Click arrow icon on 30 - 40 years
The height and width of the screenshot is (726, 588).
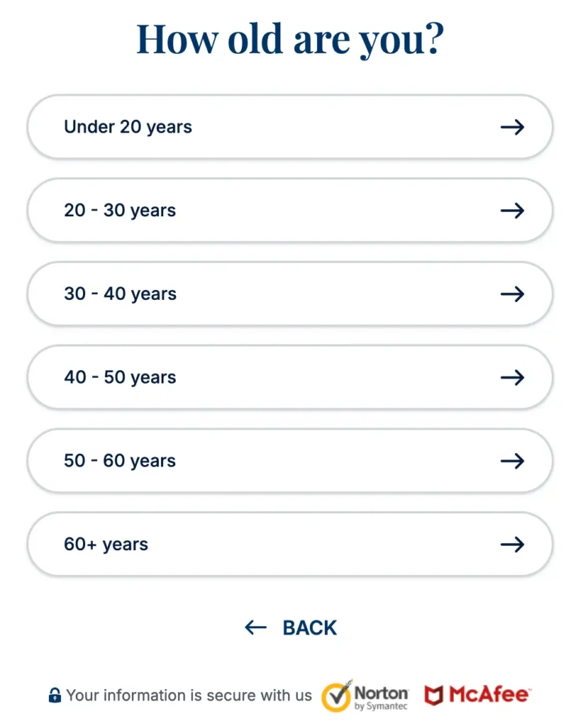coord(512,294)
